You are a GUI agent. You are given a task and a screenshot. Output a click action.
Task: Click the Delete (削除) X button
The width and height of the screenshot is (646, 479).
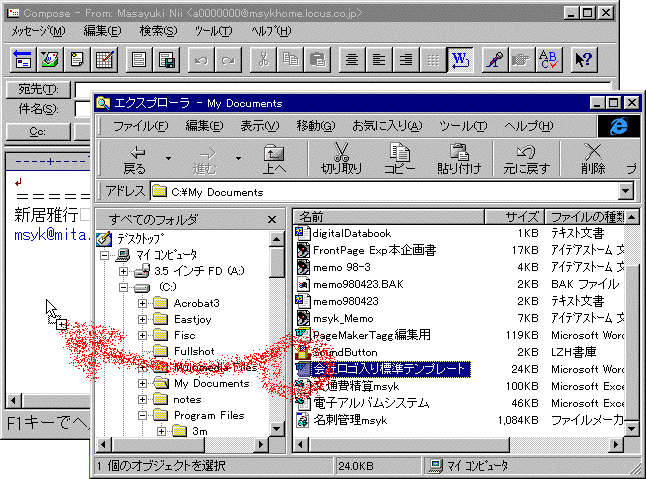tap(592, 158)
